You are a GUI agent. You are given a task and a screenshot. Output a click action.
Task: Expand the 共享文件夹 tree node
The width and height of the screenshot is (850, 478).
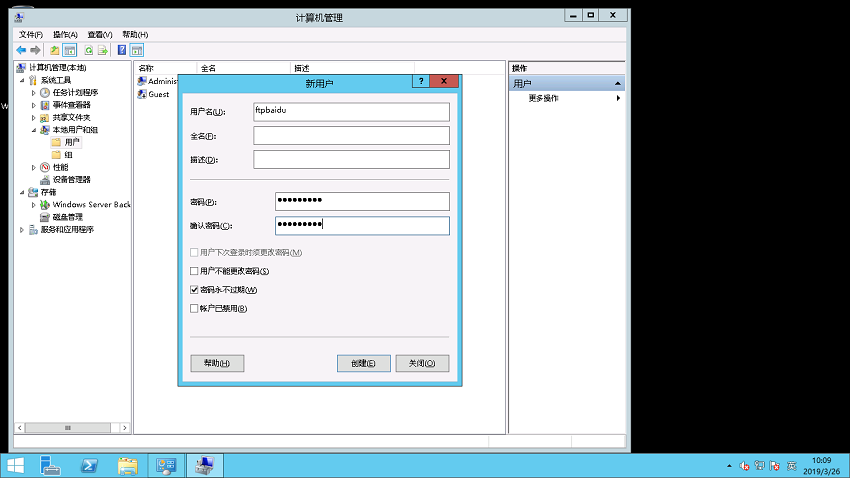pyautogui.click(x=34, y=118)
